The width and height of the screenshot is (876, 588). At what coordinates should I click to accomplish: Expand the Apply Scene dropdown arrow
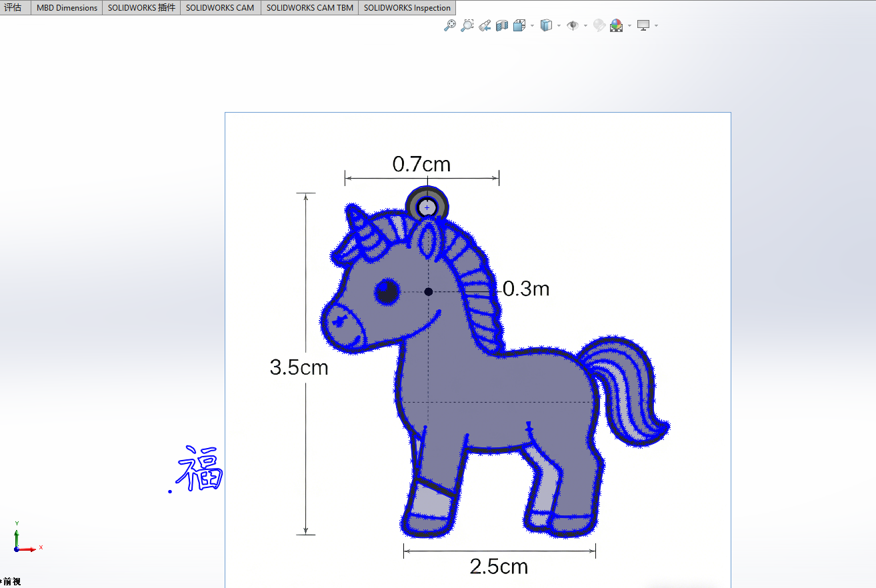pos(629,26)
